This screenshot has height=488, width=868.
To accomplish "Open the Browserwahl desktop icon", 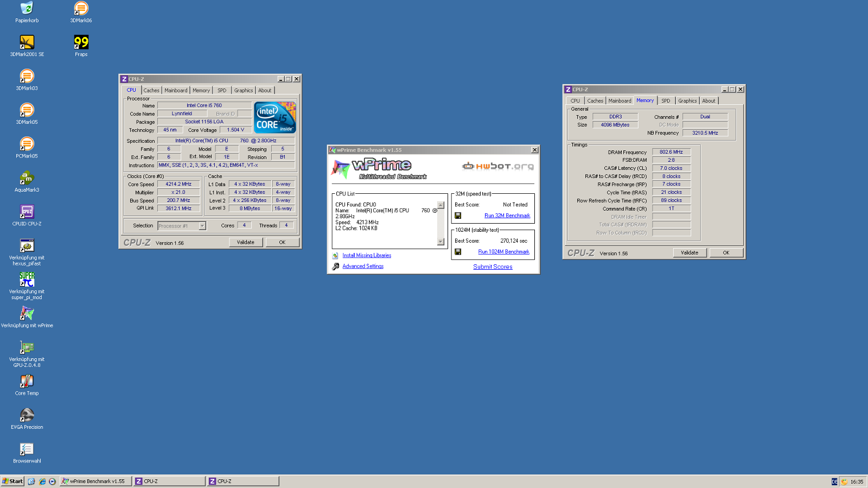I will tap(27, 449).
